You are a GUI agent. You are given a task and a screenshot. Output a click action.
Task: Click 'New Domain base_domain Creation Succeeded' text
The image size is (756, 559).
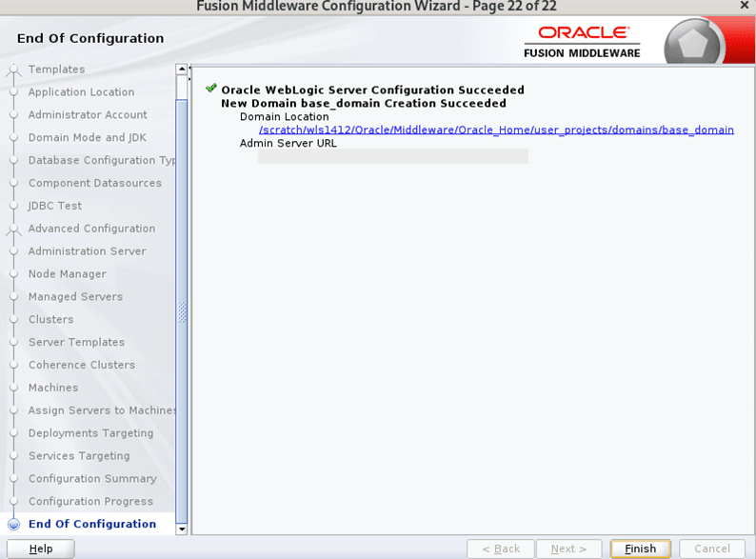pyautogui.click(x=364, y=103)
